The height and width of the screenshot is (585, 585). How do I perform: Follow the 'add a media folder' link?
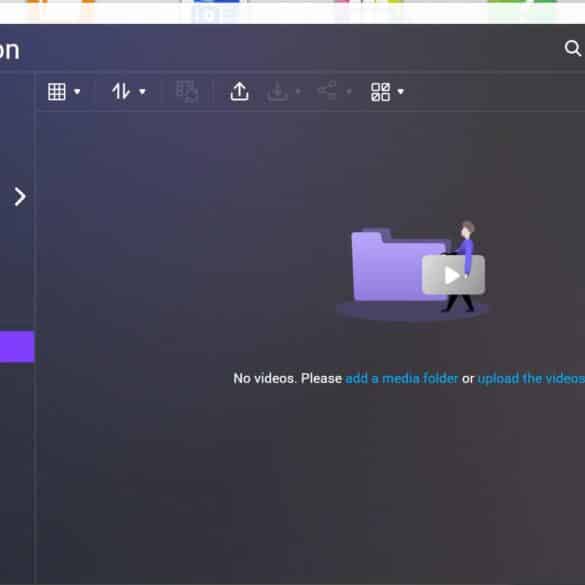pyautogui.click(x=401, y=378)
